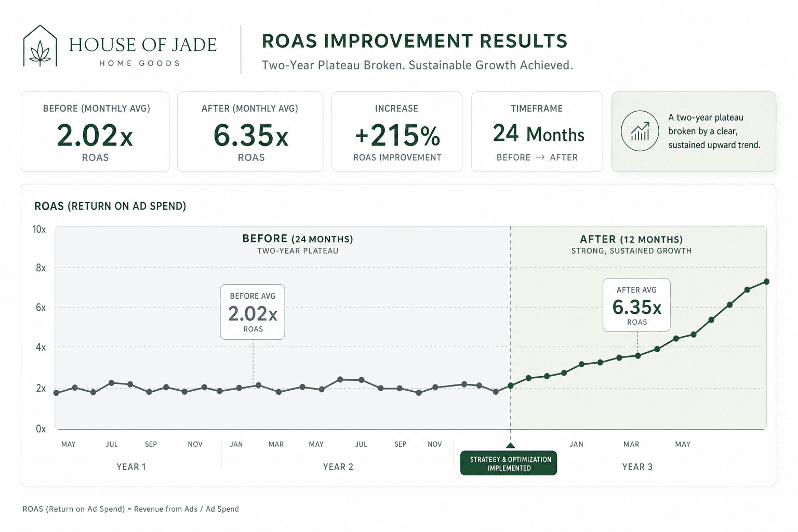Click the ROAS Improvement Results heading
The width and height of the screenshot is (798, 532).
414,41
